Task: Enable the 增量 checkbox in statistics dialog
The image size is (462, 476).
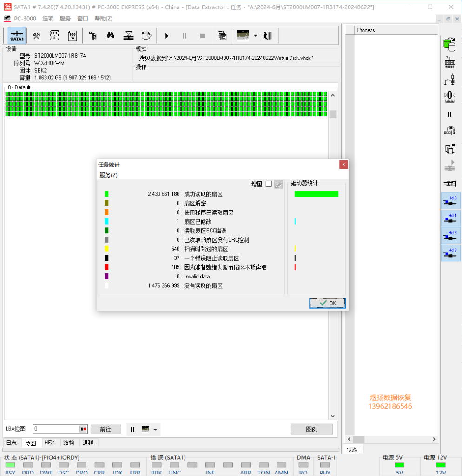Action: coord(269,184)
